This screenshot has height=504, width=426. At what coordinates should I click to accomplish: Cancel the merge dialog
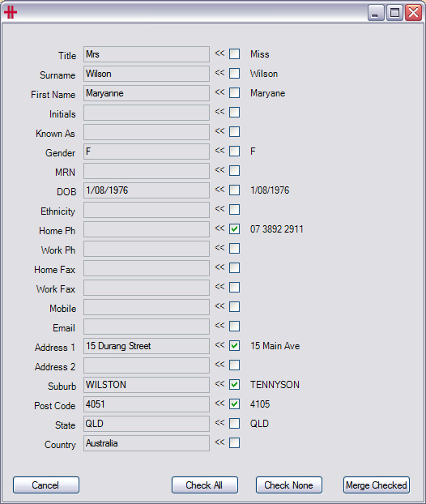(46, 485)
